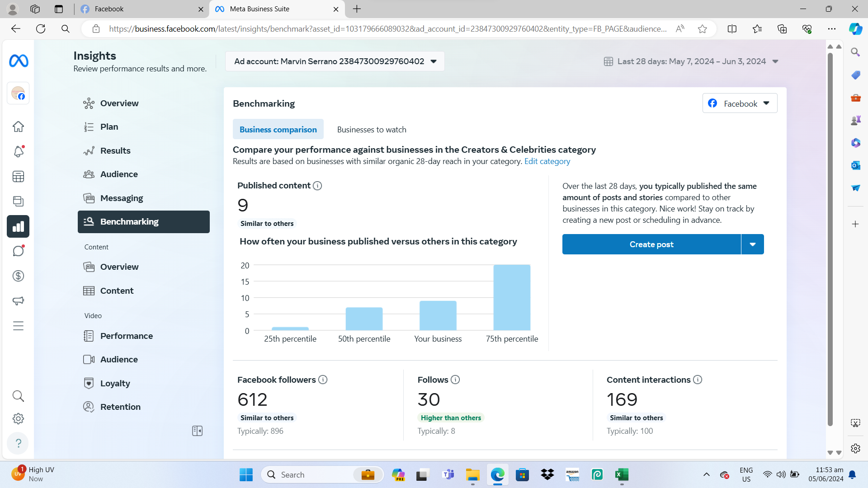Open Plan menu item
868x488 pixels.
point(143,127)
